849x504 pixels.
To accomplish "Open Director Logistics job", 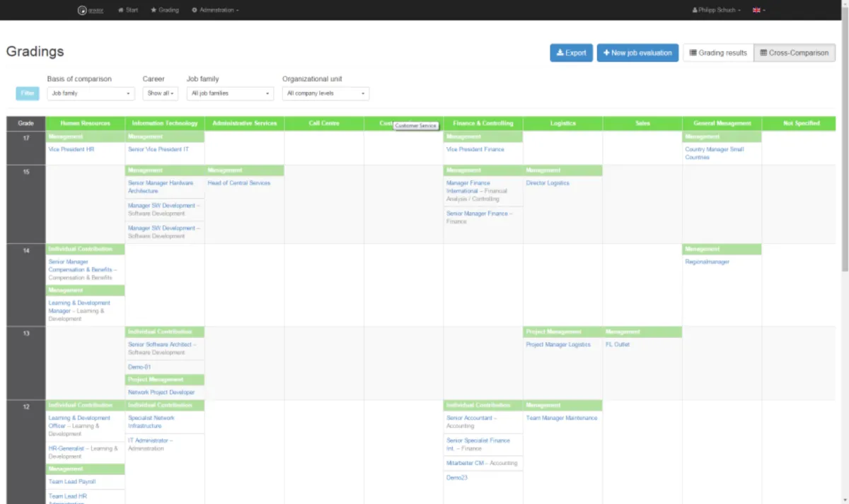I will [548, 183].
